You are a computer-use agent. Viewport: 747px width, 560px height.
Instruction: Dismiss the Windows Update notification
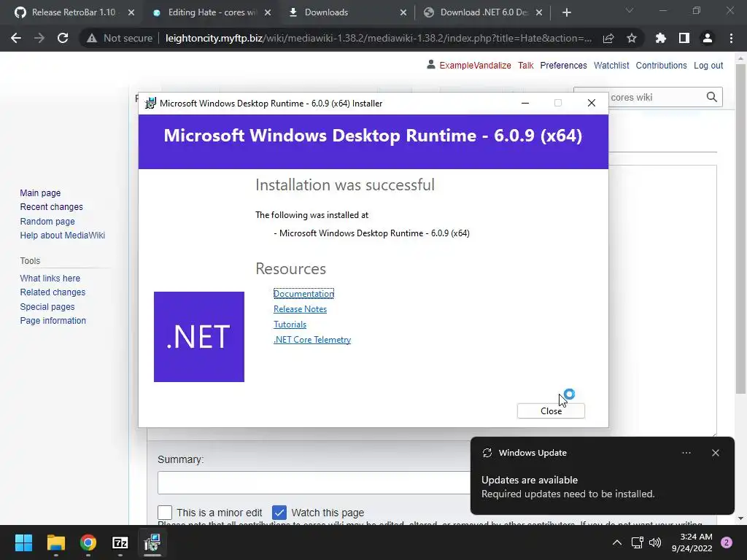point(715,453)
